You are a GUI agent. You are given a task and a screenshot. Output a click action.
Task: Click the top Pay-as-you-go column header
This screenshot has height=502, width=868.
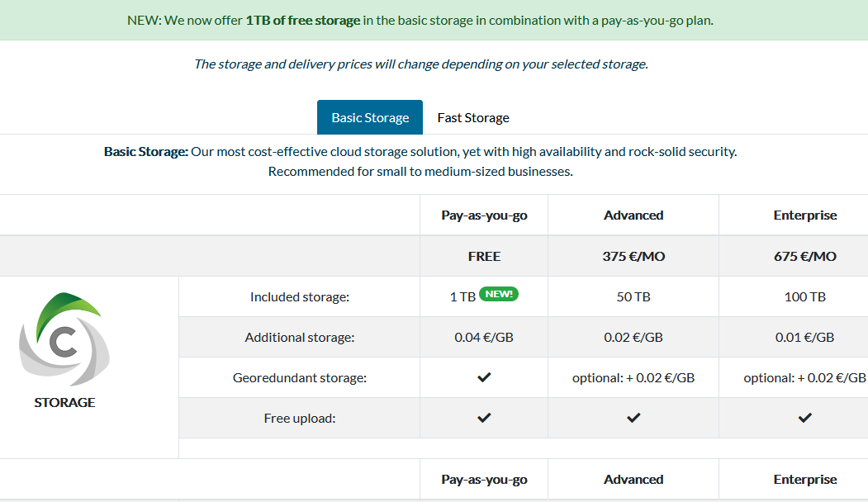(x=484, y=215)
